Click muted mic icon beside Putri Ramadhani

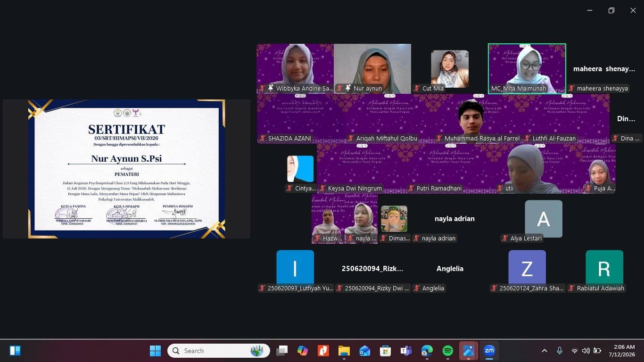coord(411,188)
